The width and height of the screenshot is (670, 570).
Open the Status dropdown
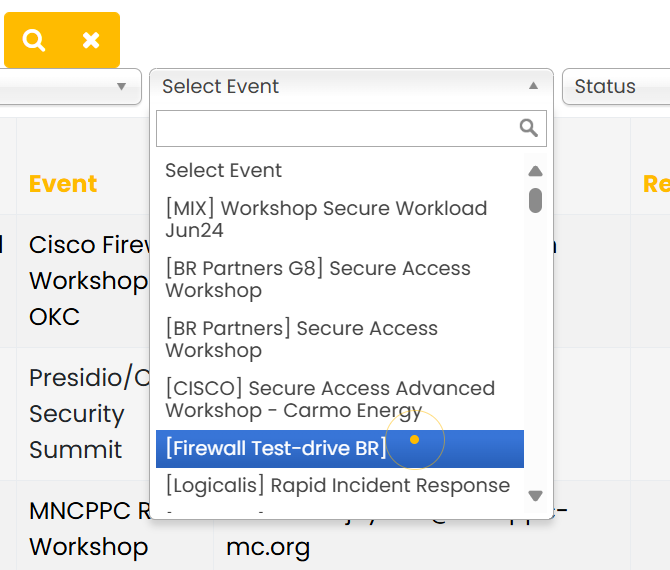[x=616, y=86]
